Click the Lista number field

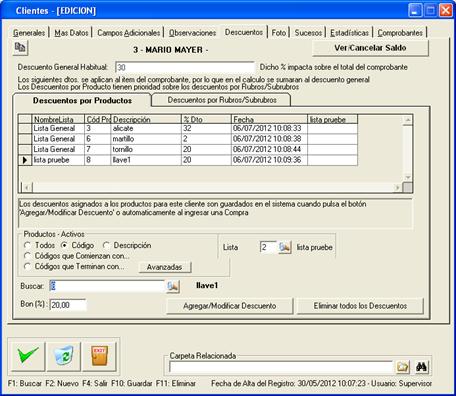click(x=268, y=247)
